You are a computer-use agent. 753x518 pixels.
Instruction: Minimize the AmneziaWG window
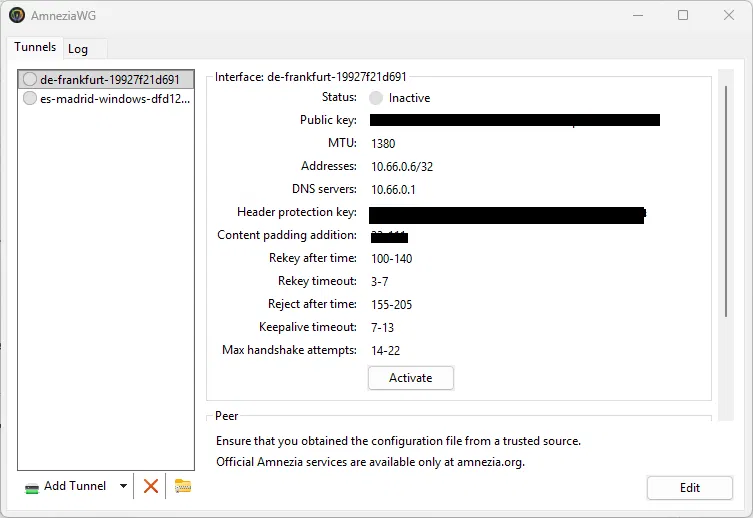[x=638, y=15]
